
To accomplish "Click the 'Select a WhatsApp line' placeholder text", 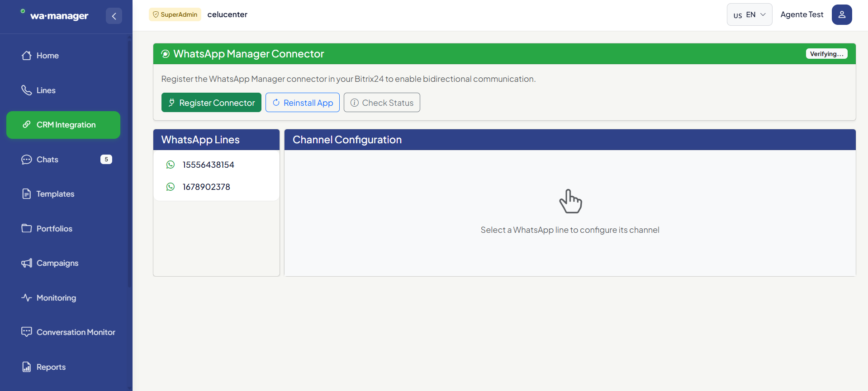I will pos(570,230).
